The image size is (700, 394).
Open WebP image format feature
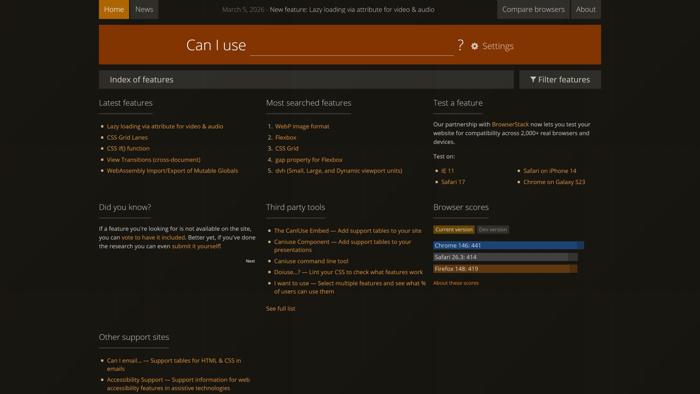tap(302, 126)
